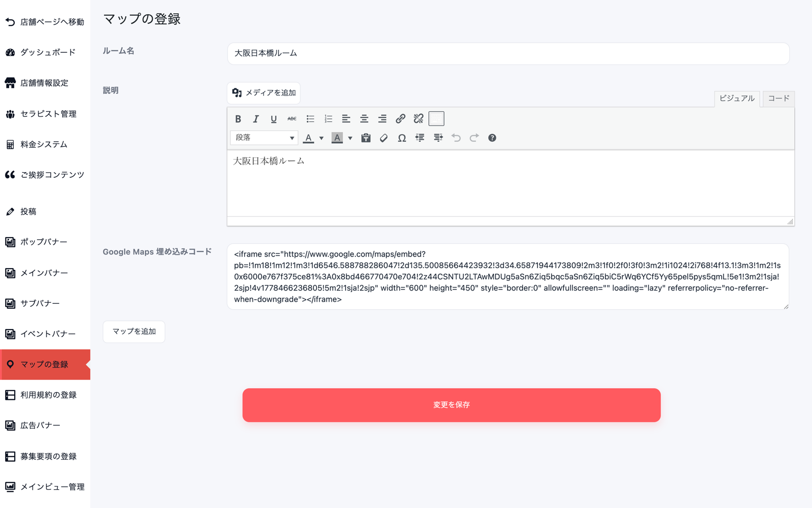Click the Google Maps embed code textarea
Image resolution: width=812 pixels, height=508 pixels.
pos(508,276)
